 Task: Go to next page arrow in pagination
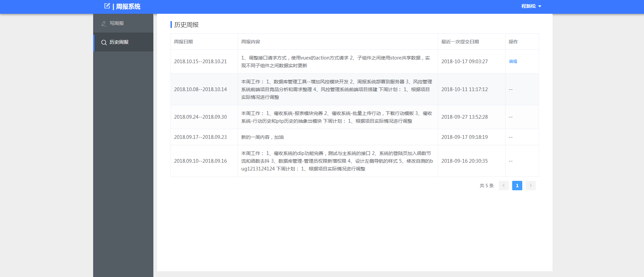[x=531, y=186]
